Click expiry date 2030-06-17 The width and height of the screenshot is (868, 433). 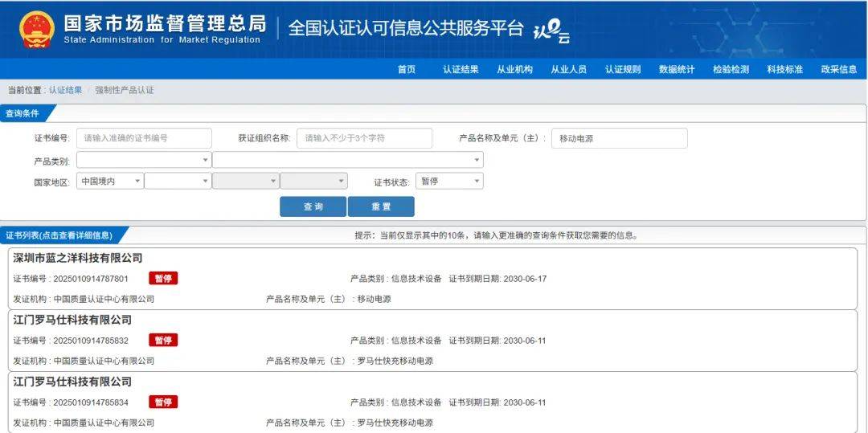[x=525, y=279]
